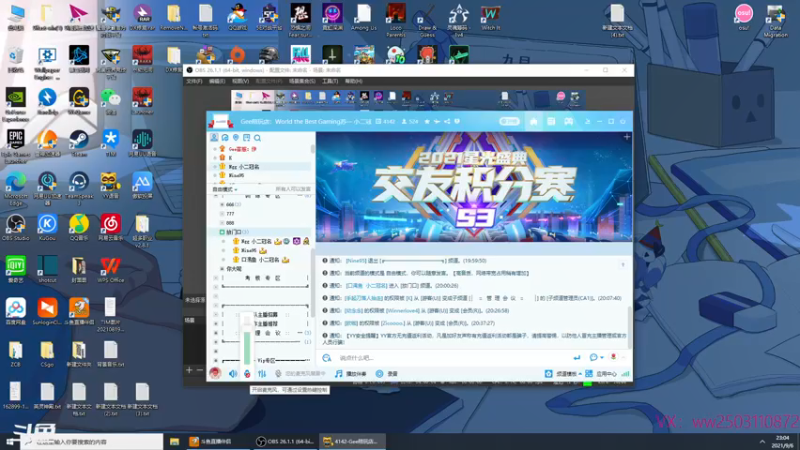Collapse the 放门口 channel node
The image size is (800, 450).
222,232
